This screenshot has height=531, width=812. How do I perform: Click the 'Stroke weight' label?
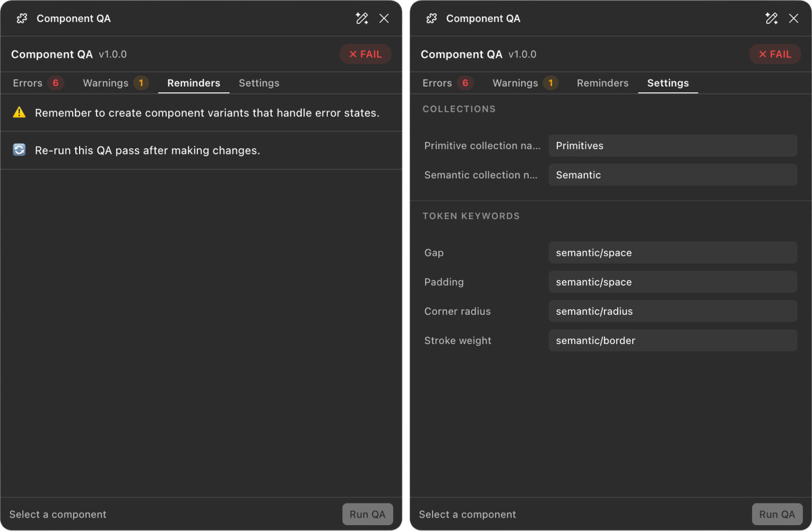coord(458,340)
